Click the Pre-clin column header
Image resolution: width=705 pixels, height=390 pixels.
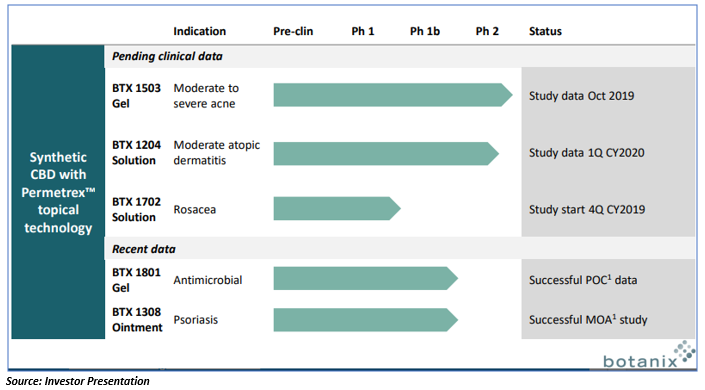pos(293,31)
